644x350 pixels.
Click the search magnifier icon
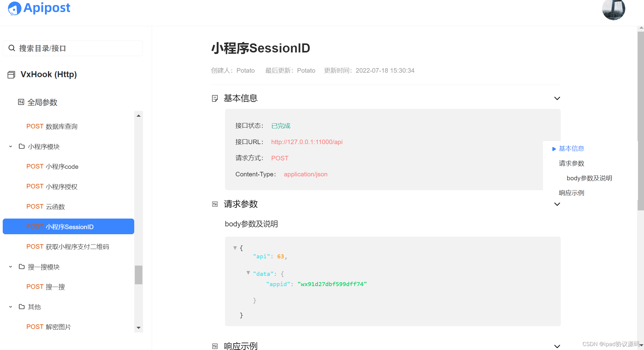point(12,48)
